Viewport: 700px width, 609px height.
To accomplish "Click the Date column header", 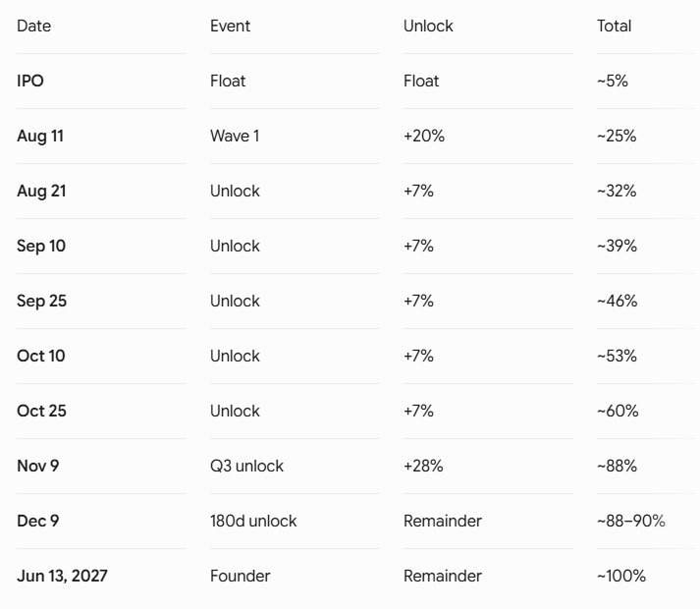I will [x=34, y=26].
